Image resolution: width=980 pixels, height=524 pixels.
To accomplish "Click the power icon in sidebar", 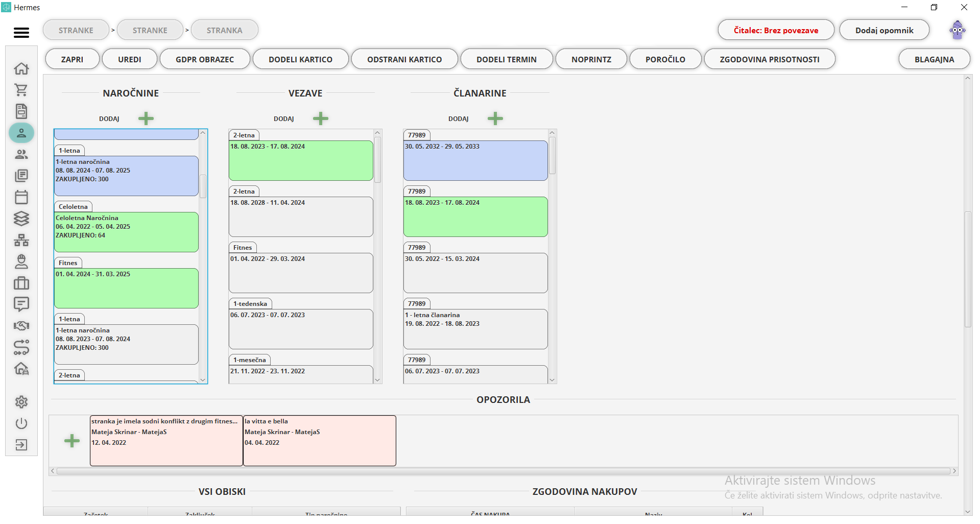I will click(21, 423).
